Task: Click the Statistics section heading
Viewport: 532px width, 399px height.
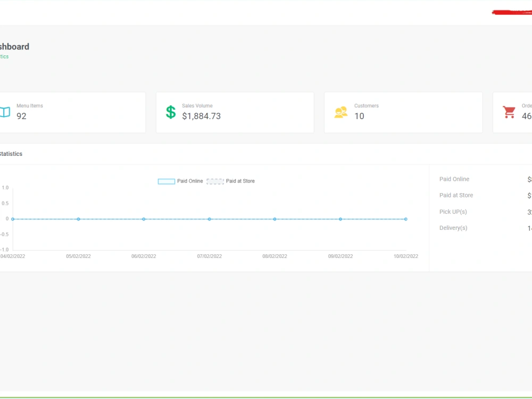Action: pos(11,154)
